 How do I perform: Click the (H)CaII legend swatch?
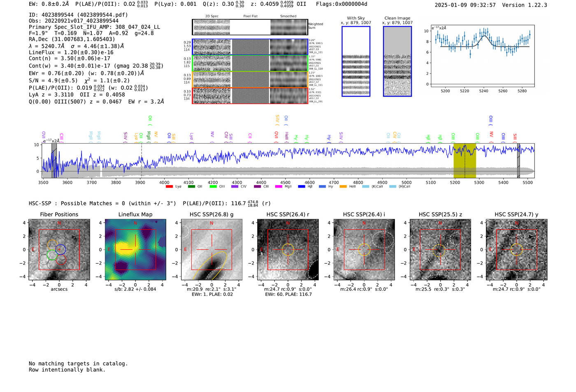point(393,186)
